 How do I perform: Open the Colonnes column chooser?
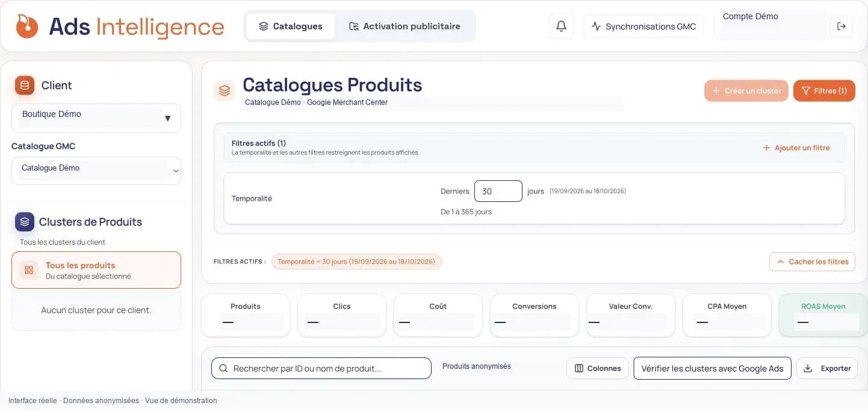point(598,368)
